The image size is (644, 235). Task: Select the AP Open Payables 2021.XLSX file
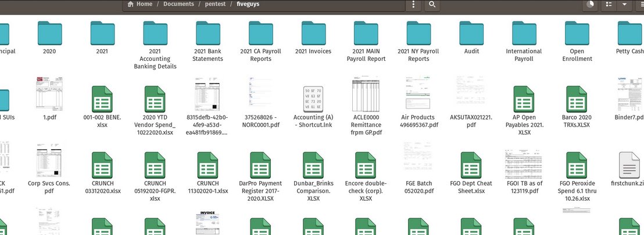click(524, 99)
